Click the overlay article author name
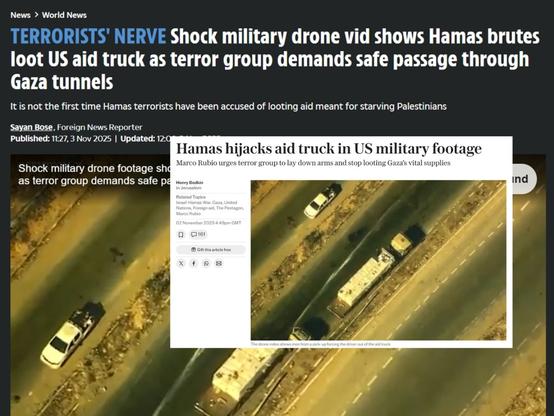 click(190, 182)
